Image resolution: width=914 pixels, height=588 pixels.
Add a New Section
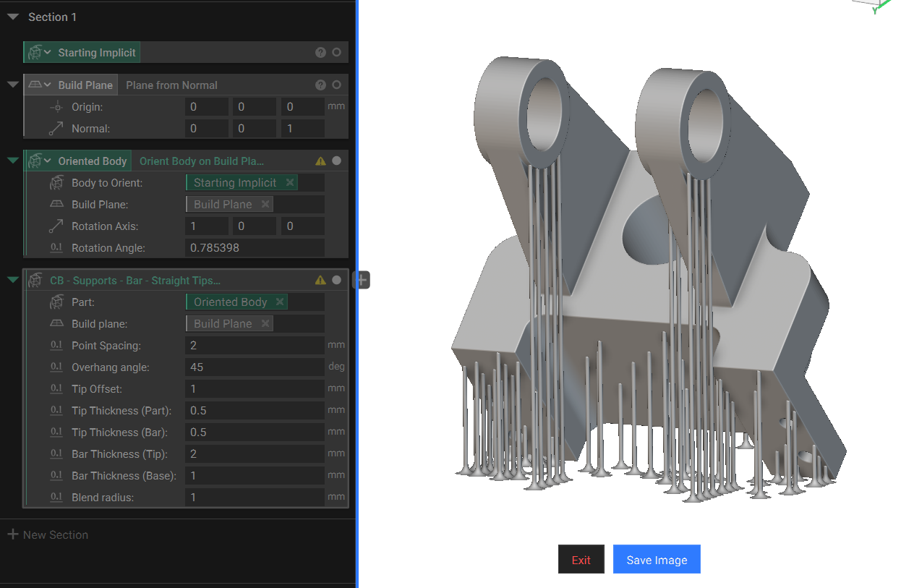pyautogui.click(x=48, y=534)
